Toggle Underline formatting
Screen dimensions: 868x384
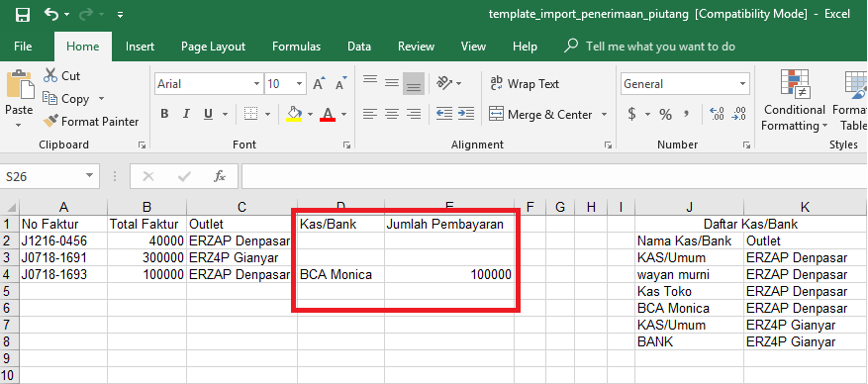pos(208,114)
